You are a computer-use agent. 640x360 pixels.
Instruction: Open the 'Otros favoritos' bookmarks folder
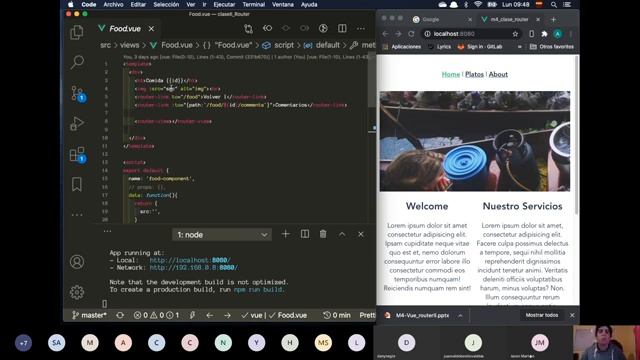tap(552, 47)
